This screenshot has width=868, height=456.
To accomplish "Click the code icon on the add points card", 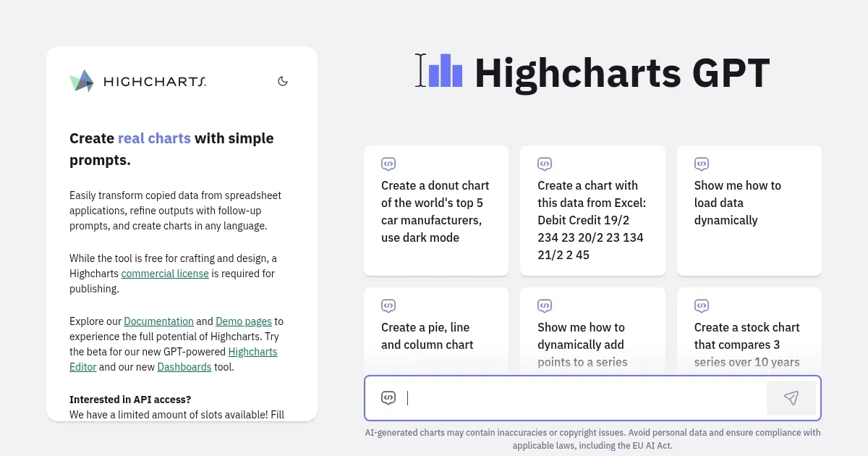I will [x=545, y=305].
